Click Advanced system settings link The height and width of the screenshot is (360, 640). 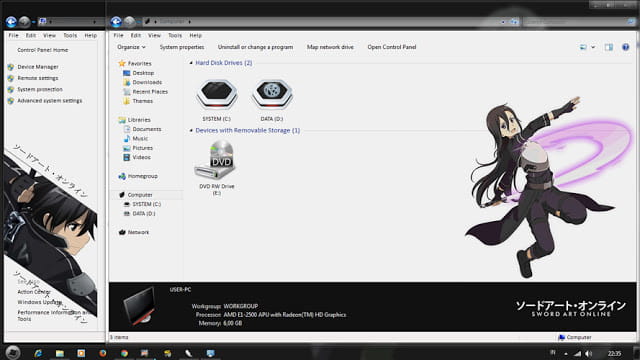tap(49, 101)
